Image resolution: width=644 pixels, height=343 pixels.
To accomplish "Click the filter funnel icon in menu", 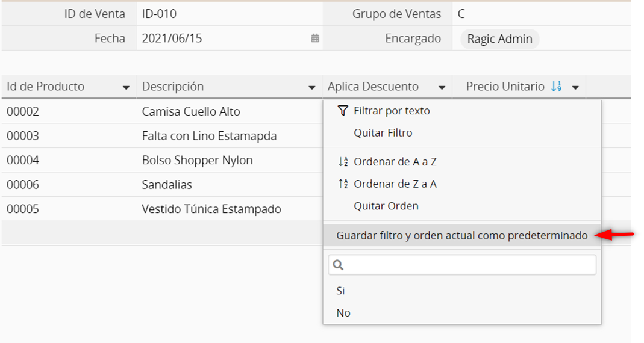I will pos(343,111).
